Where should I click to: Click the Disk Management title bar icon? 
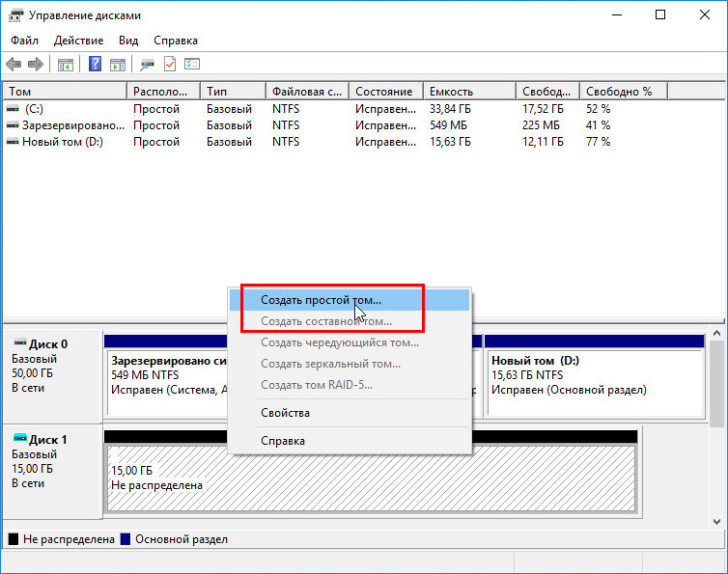[x=15, y=15]
